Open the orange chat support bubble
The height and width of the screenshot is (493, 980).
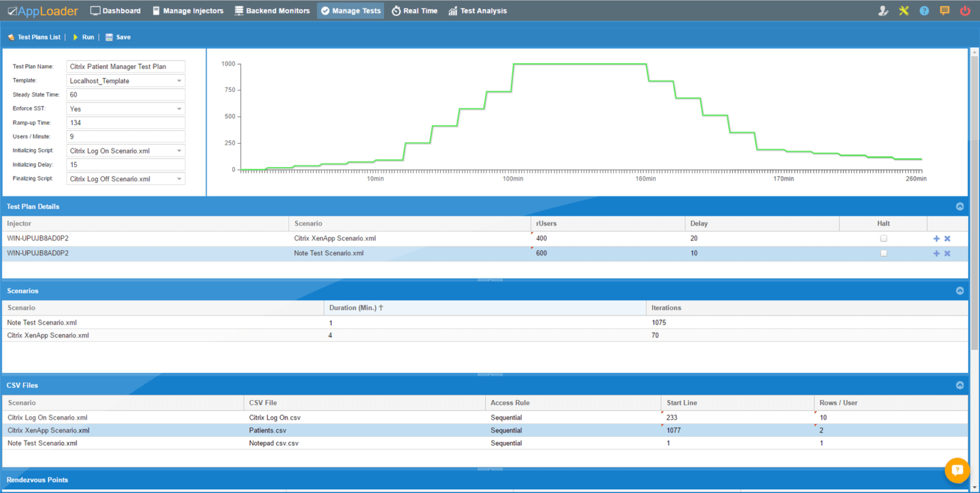957,470
